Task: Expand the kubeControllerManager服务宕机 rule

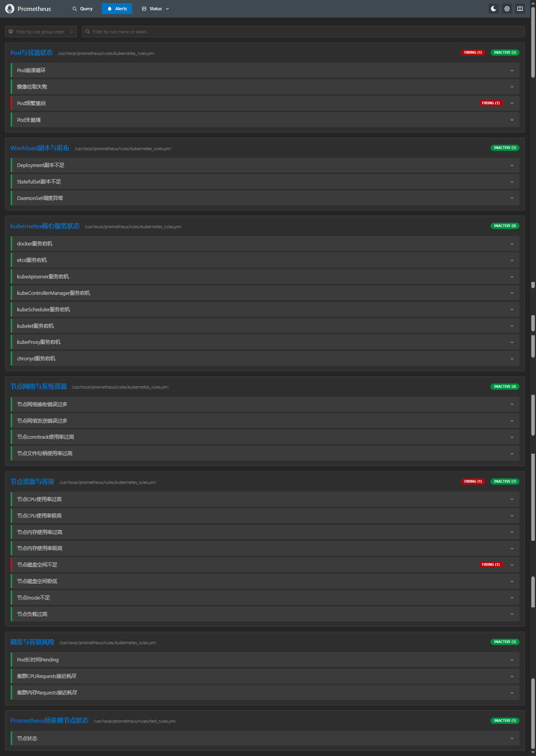Action: pos(265,293)
